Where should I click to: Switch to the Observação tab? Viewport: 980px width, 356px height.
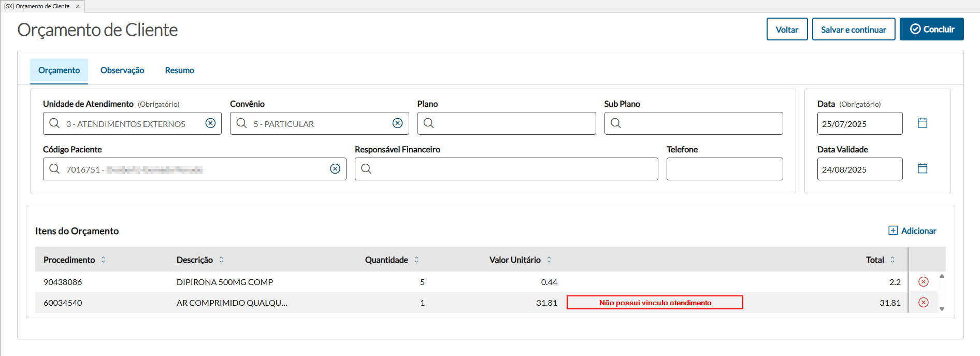[x=122, y=70]
